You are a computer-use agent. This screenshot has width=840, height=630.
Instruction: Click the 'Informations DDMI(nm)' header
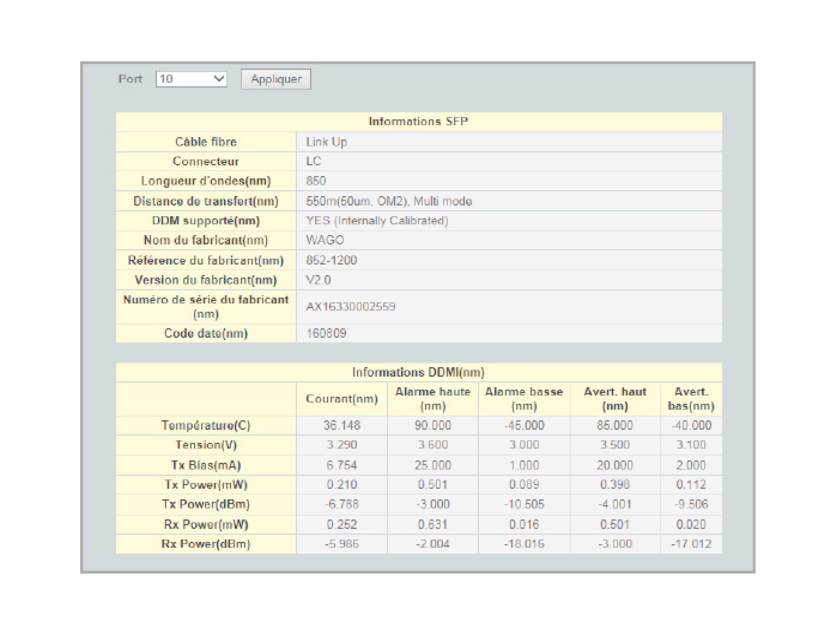pos(419,372)
